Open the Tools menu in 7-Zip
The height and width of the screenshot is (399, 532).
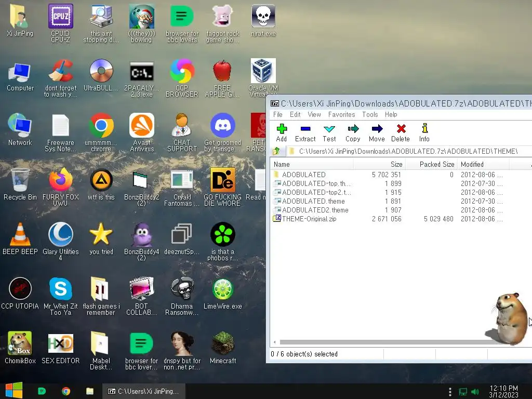370,115
